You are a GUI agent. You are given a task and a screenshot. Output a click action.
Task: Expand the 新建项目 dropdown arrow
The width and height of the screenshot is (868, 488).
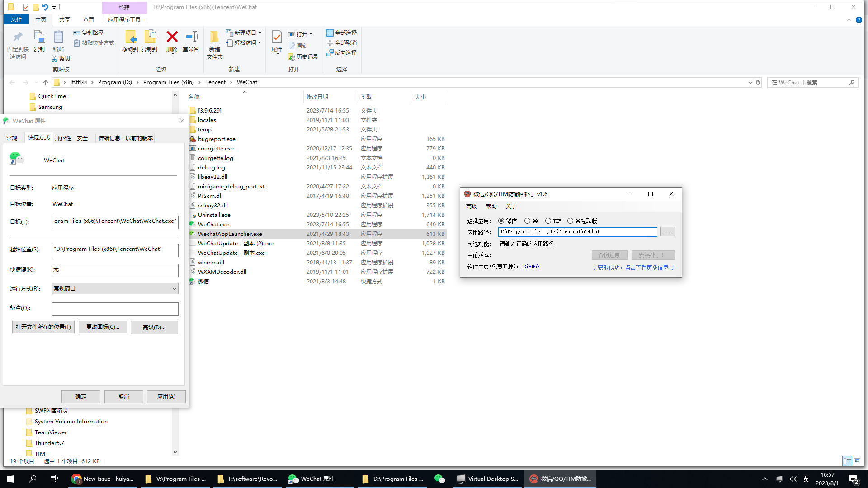click(x=259, y=33)
